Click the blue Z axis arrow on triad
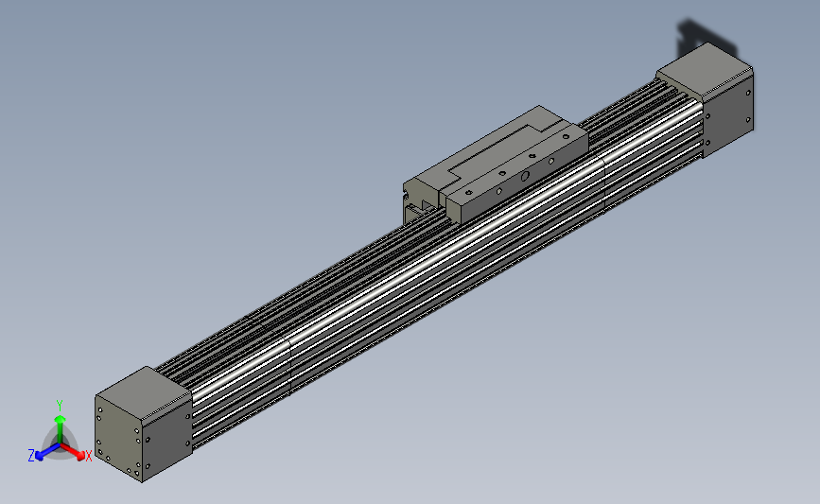820x504 pixels. [45, 452]
